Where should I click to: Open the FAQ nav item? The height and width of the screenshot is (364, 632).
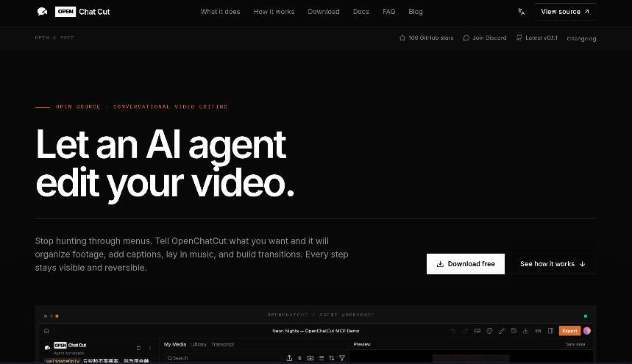(388, 12)
